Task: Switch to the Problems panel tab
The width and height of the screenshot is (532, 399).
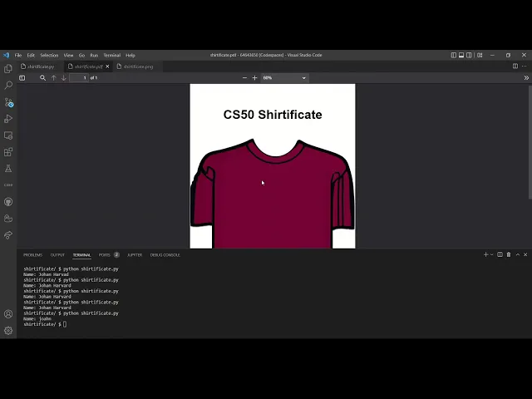Action: [33, 255]
